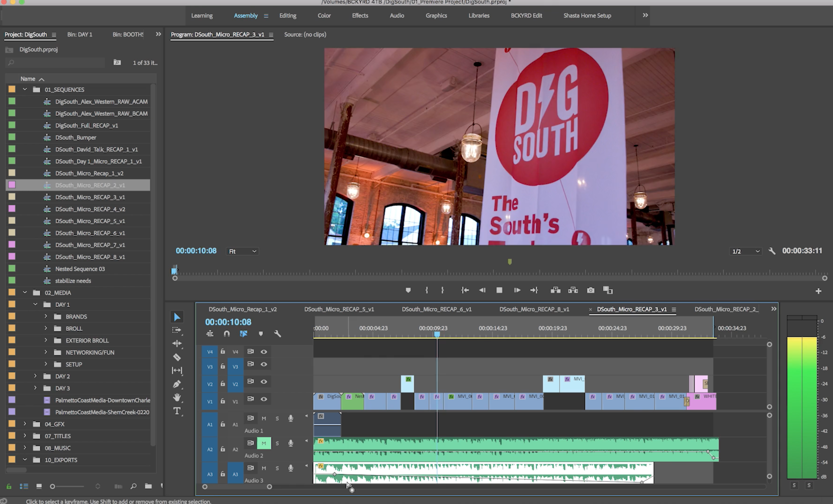Open Program monitor settings wrench

(x=772, y=251)
